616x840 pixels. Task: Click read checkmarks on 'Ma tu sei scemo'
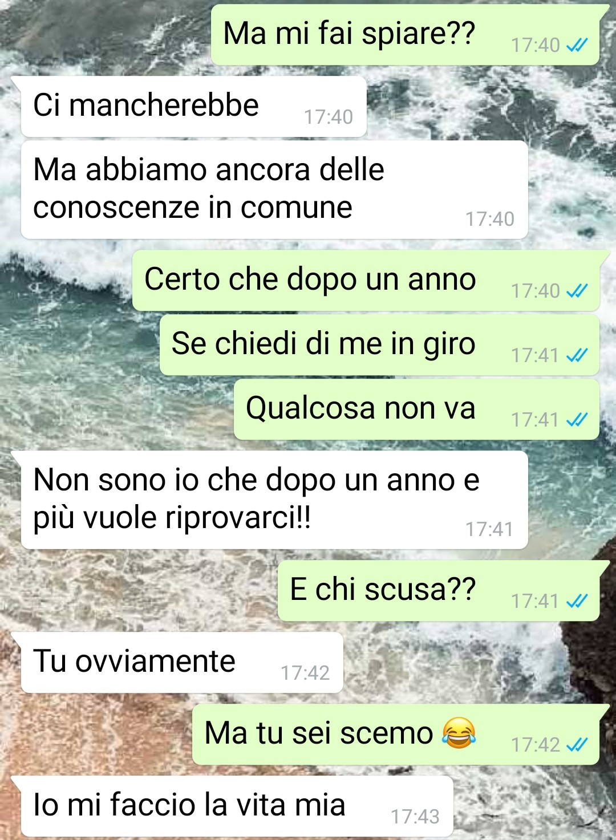pos(577,745)
